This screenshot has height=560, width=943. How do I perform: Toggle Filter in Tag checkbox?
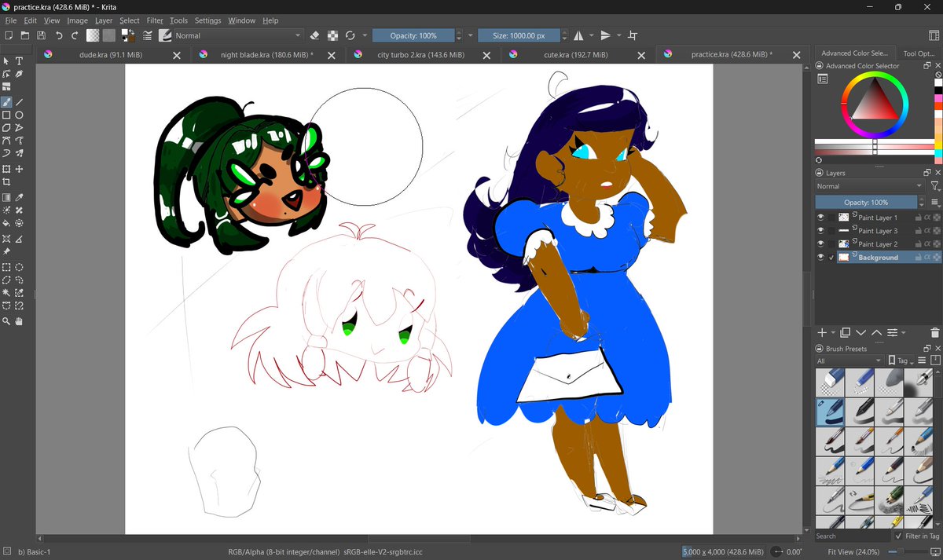pos(898,536)
